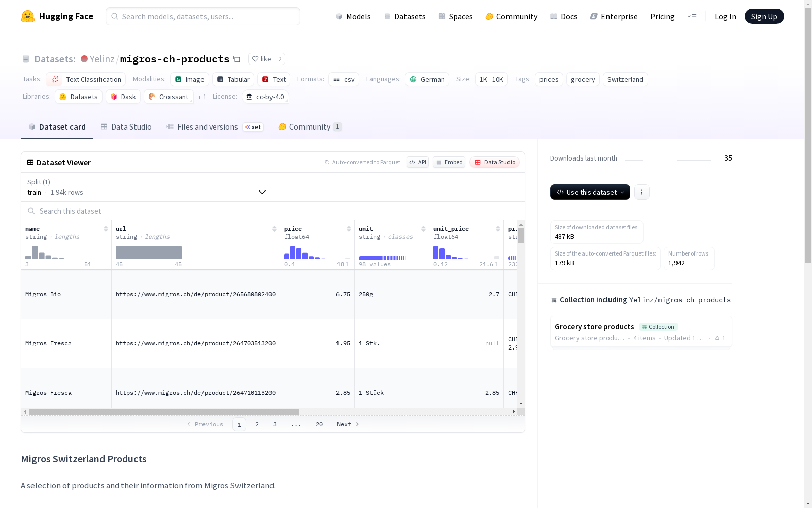Click the Log In link
The width and height of the screenshot is (812, 508).
coord(725,16)
